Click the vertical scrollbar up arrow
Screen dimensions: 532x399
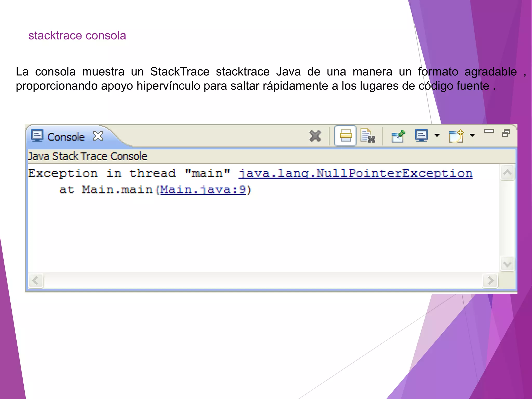507,172
